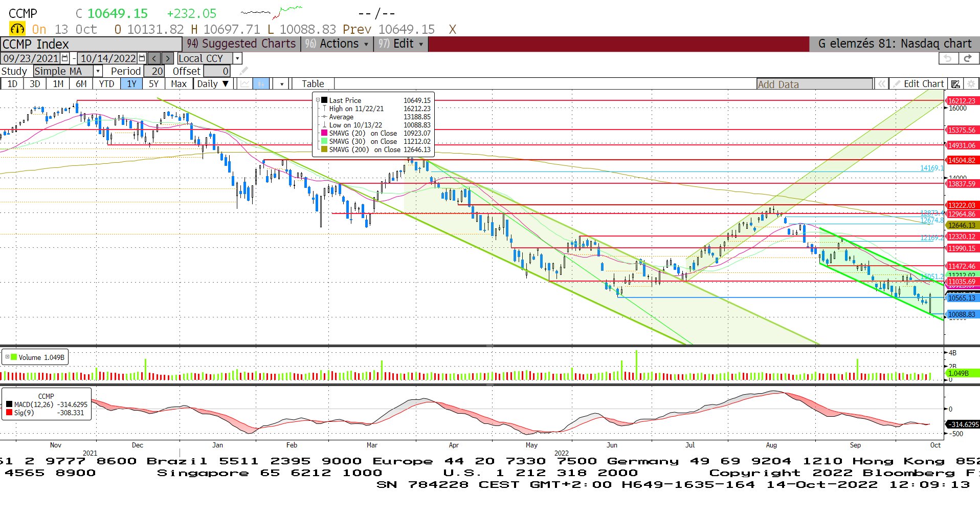Screen dimensions: 980x513
Task: Click the Offset value field showing 0
Action: click(217, 71)
